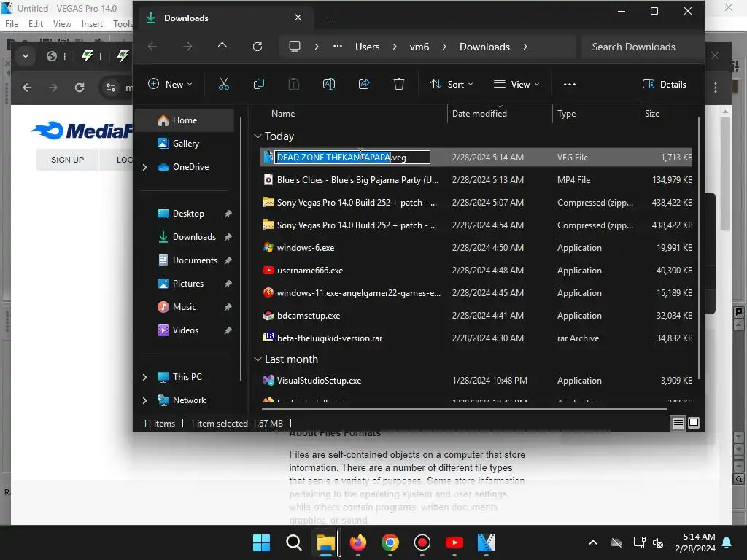Screen dimensions: 747x560
Task: Click the Paste clipboard icon
Action: 294,85
